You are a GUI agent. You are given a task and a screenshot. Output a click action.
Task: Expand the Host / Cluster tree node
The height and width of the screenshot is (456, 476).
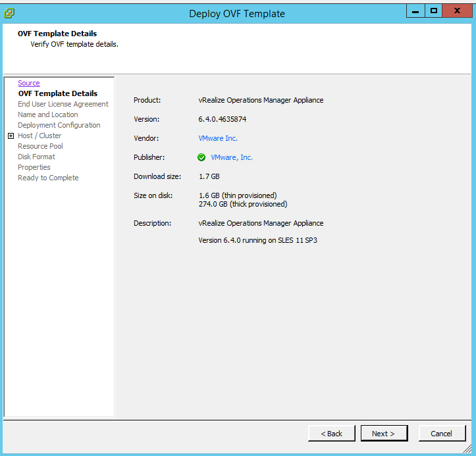pos(11,136)
